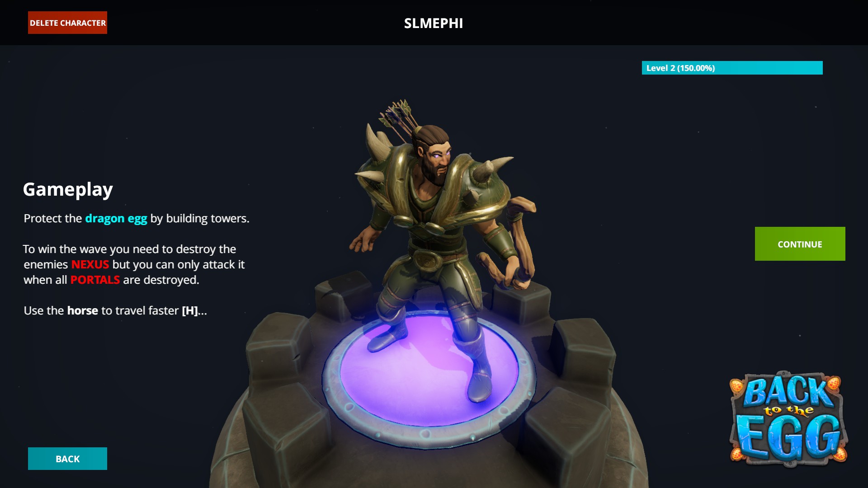
Task: Click the Gameplay heading
Action: tap(68, 189)
